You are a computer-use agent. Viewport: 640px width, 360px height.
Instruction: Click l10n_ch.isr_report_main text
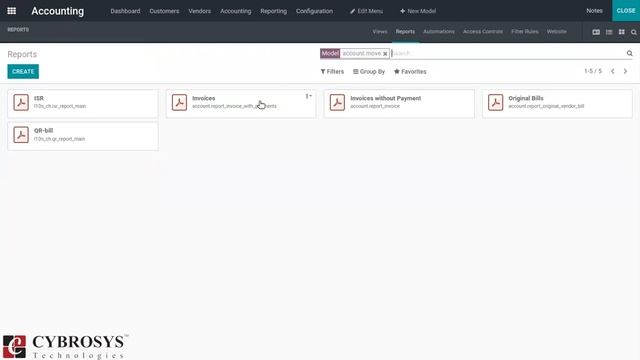60,106
